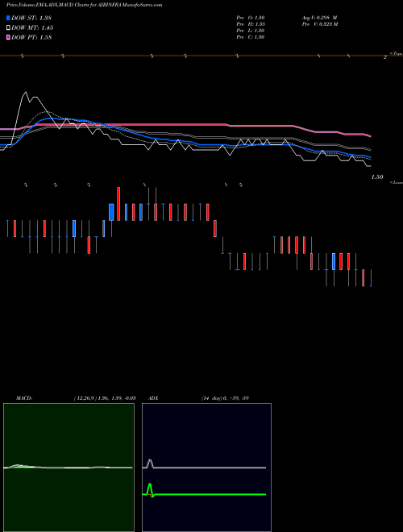Click the tall red candle at chart peak
The image size is (403, 532).
coord(118,204)
